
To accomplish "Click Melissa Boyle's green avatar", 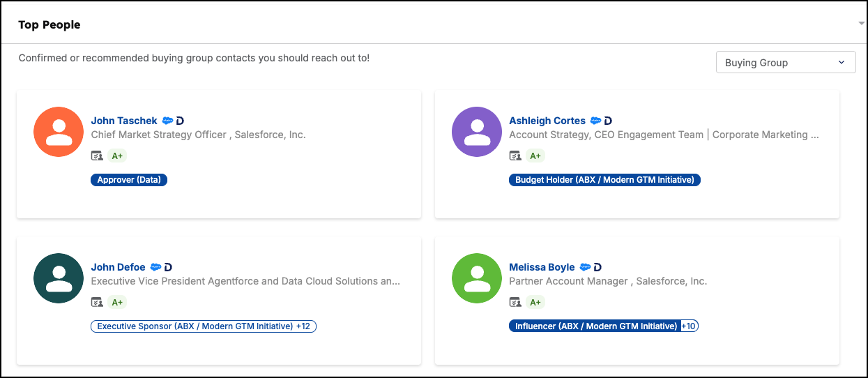I will click(x=477, y=278).
